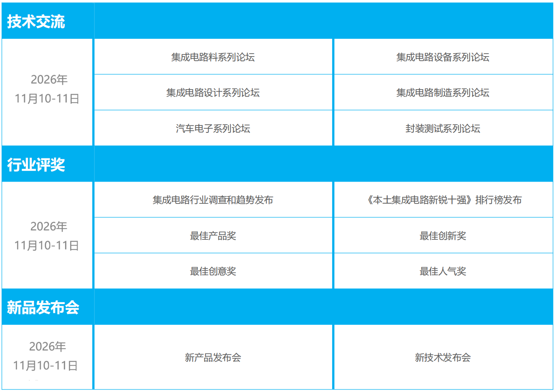
Task: Open the 新产品发布会 entry
Action: (x=213, y=357)
